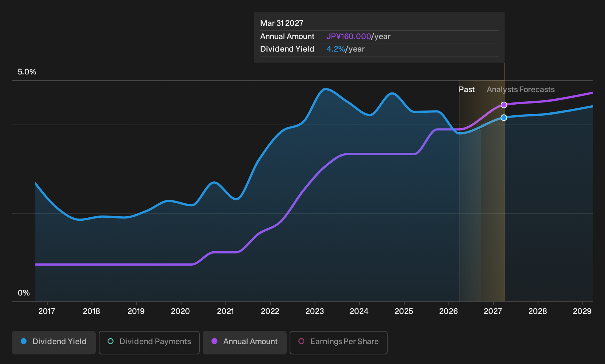Select the blue Dividend Yield data point marker
The width and height of the screenshot is (605, 364).
(504, 118)
